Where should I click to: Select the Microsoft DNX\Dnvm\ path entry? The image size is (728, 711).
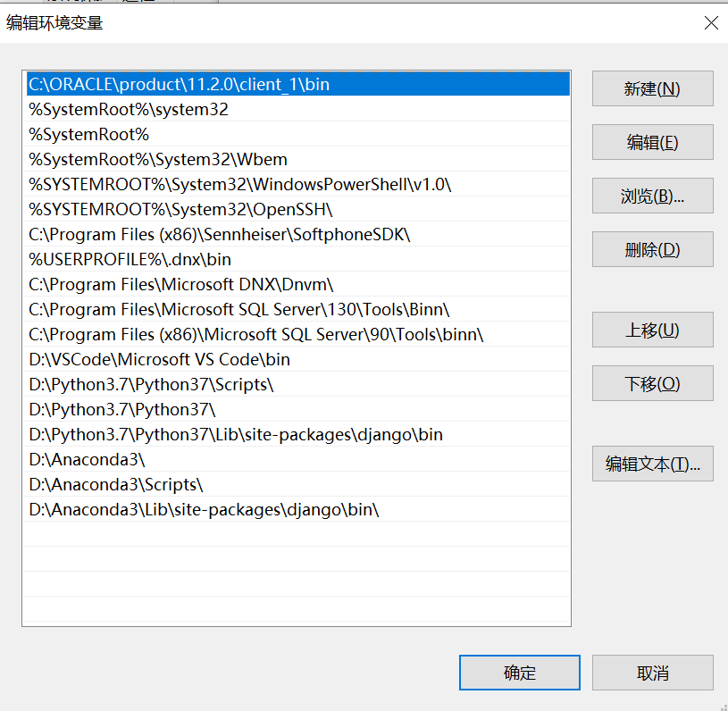(x=298, y=285)
